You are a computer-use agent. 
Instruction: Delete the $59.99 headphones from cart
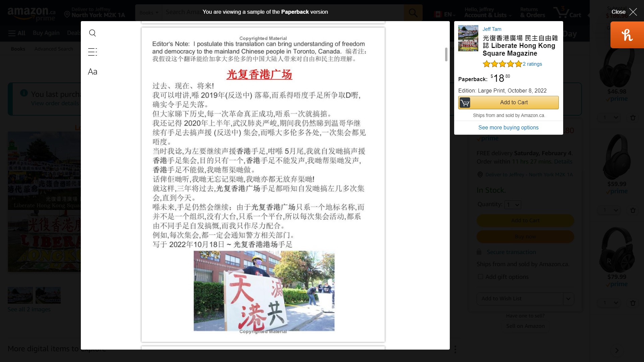click(633, 210)
